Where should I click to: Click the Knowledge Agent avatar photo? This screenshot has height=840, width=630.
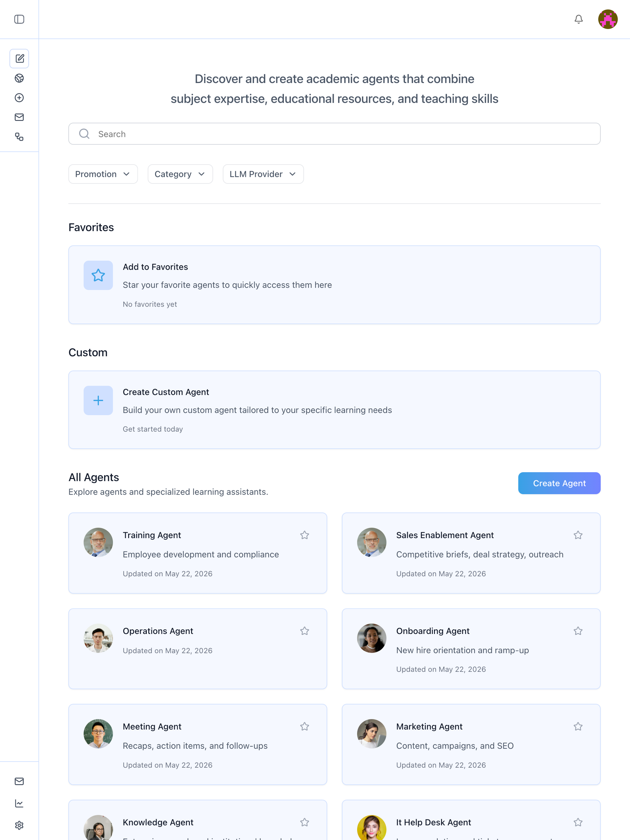(x=98, y=827)
